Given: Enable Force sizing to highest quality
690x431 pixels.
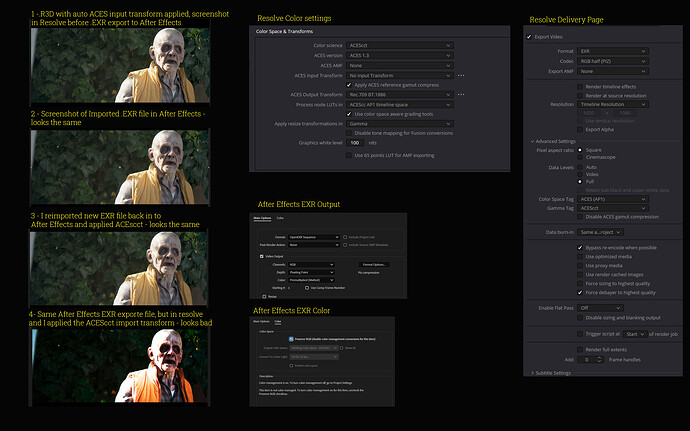Looking at the screenshot, I should (580, 284).
